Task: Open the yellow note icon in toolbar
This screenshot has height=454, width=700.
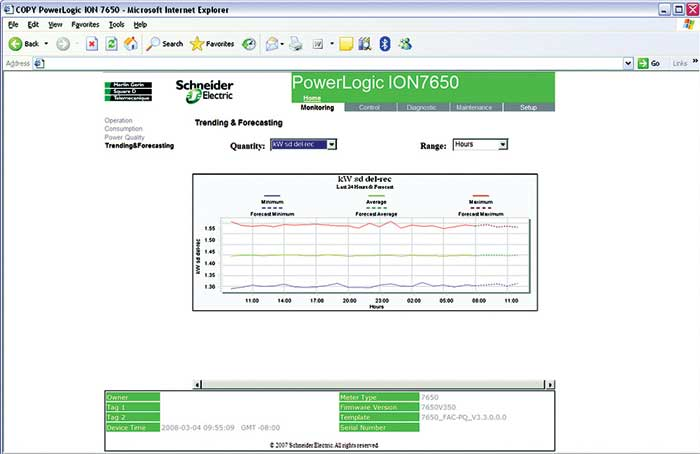Action: (346, 44)
